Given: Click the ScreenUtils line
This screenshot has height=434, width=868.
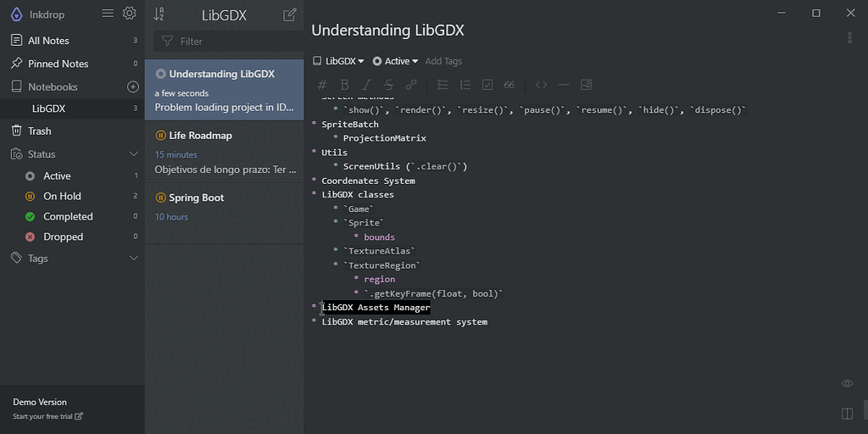Looking at the screenshot, I should coord(404,167).
